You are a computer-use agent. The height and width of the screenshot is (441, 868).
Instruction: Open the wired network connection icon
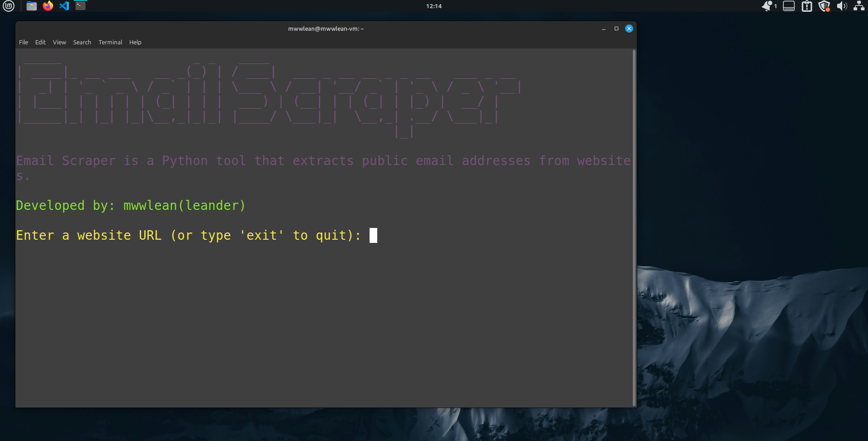859,6
